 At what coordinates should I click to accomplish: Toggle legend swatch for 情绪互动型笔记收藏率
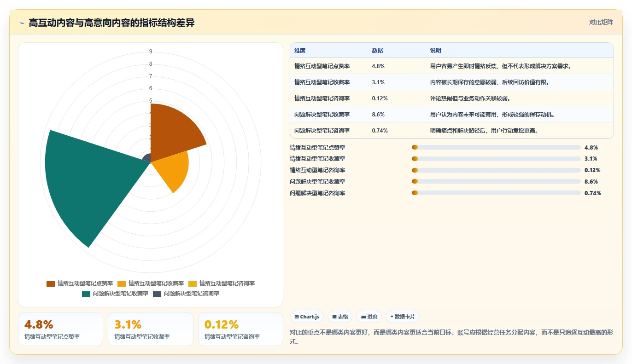tap(122, 283)
